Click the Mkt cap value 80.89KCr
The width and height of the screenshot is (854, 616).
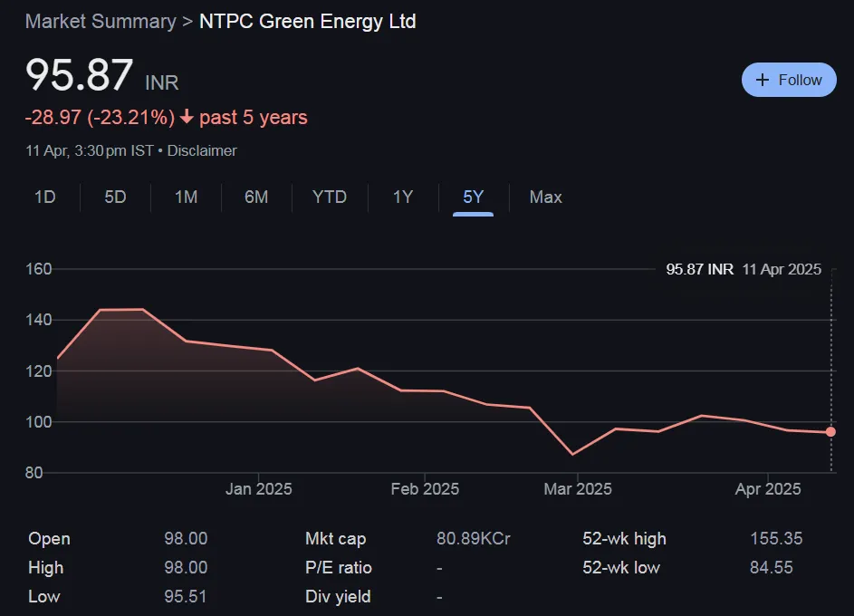point(474,539)
